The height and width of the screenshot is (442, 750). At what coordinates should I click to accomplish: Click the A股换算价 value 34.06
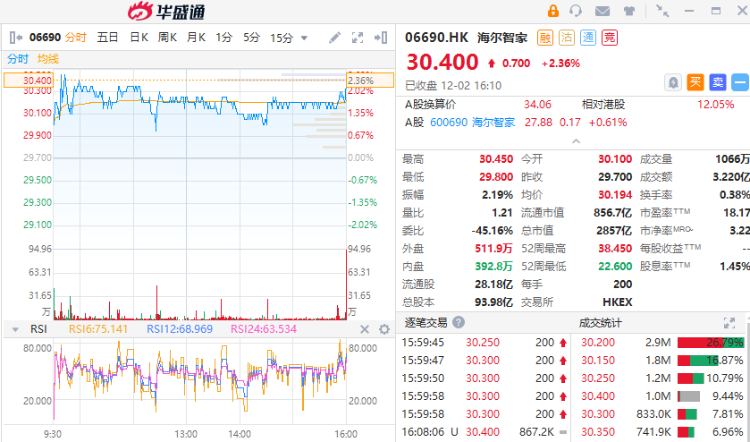click(538, 104)
